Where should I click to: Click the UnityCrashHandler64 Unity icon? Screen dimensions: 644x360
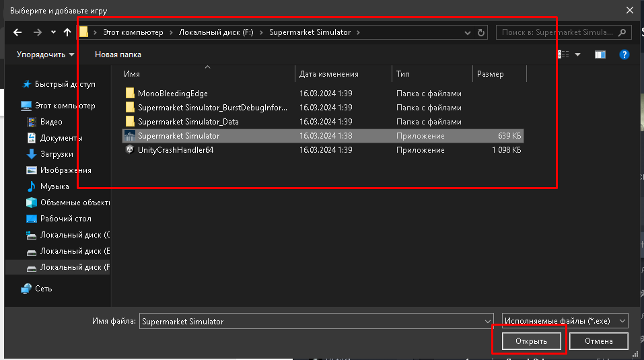[x=130, y=149]
